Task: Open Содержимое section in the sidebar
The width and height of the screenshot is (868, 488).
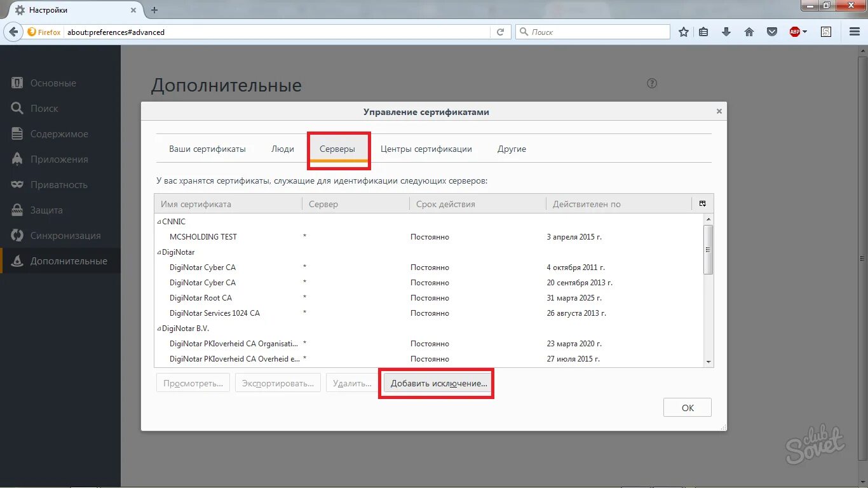Action: coord(60,134)
